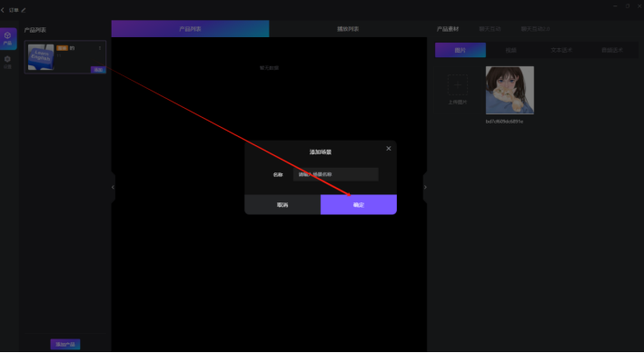Open the 聊天互动 tab

coord(490,29)
